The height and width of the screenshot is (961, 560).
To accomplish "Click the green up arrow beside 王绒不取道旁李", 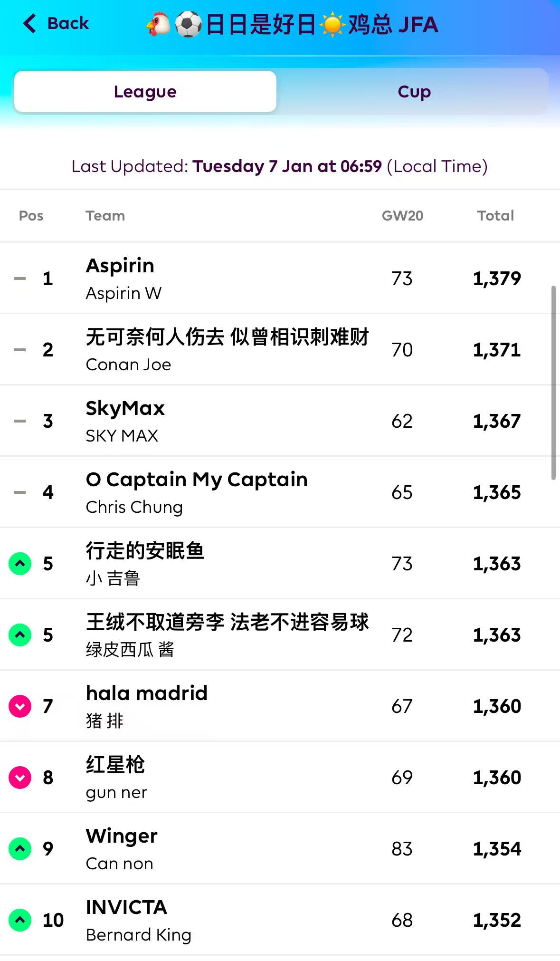I will (20, 635).
